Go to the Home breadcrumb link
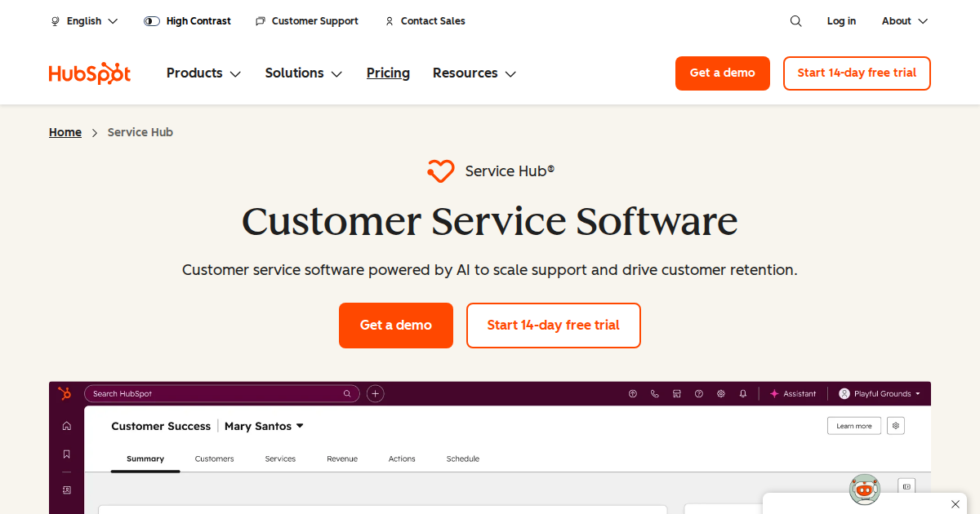This screenshot has height=514, width=980. pos(65,132)
